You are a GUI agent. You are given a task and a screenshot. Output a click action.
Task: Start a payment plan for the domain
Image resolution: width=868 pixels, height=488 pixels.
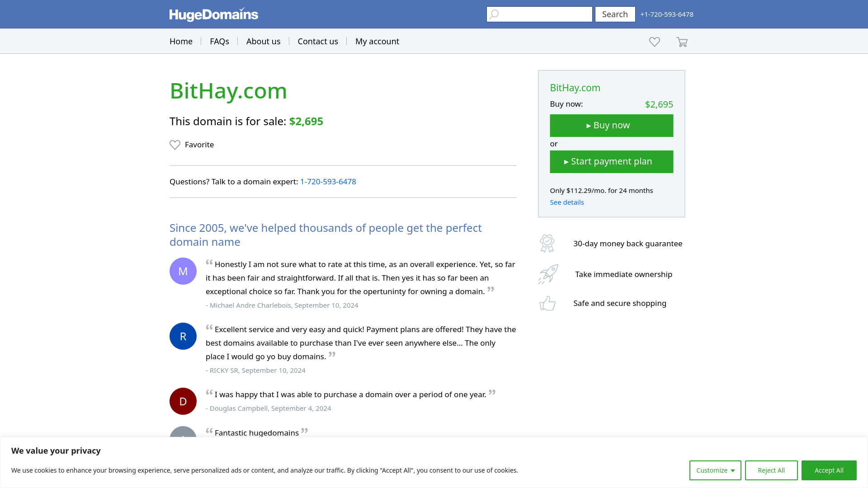611,161
